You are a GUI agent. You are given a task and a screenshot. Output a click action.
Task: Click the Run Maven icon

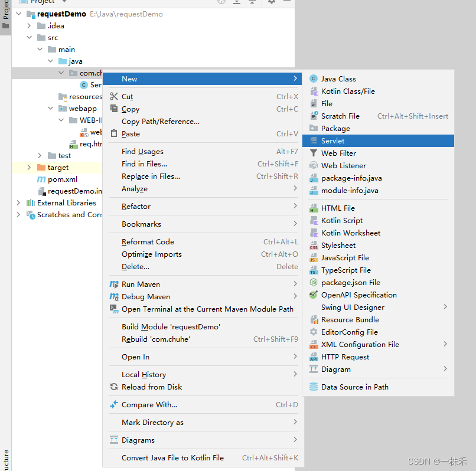click(x=114, y=284)
